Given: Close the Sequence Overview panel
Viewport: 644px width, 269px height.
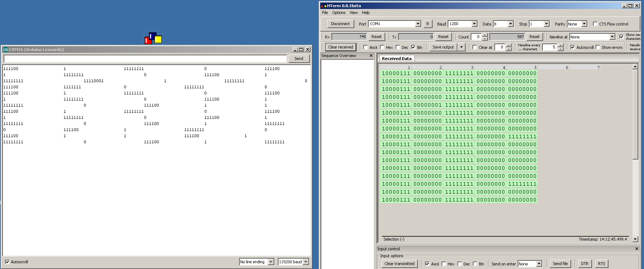Looking at the screenshot, I should pyautogui.click(x=371, y=56).
